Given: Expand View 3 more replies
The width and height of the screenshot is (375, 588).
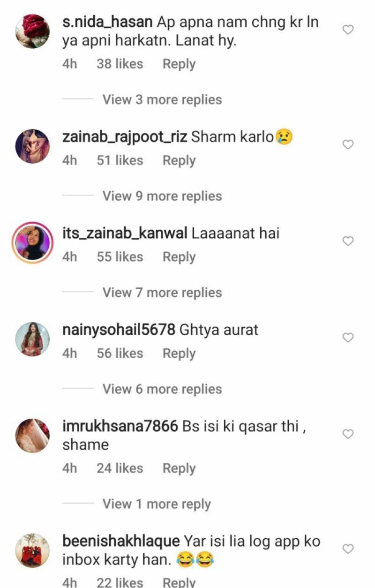Looking at the screenshot, I should [162, 99].
